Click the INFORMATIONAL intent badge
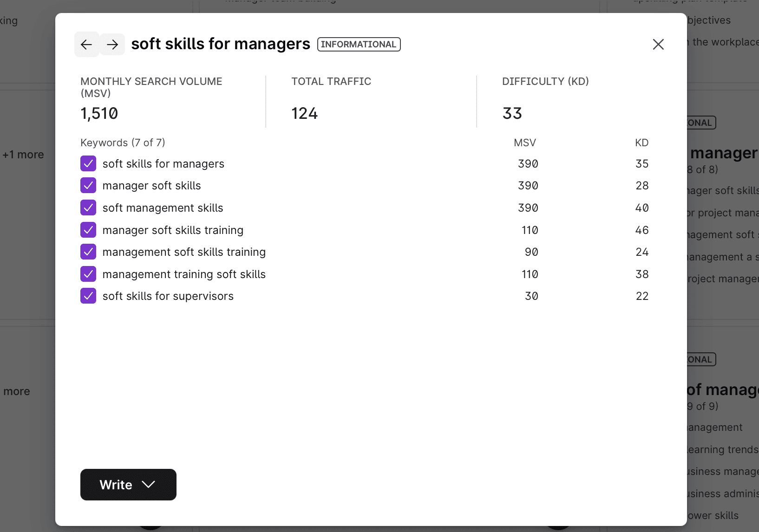The image size is (759, 532). [x=359, y=45]
